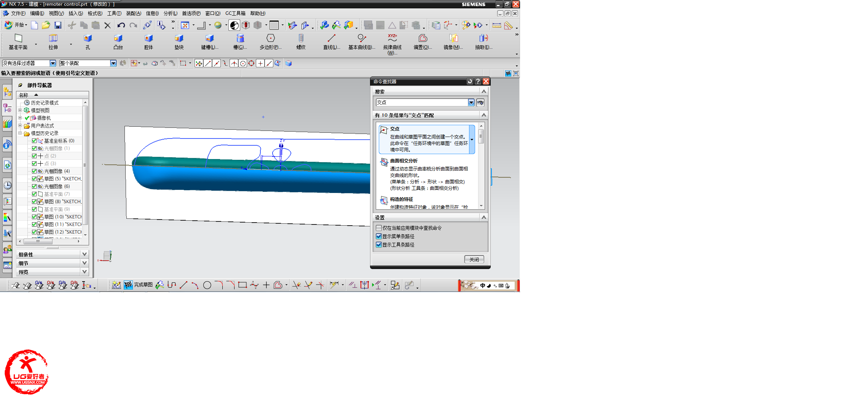Viewport: 868px width, 398px height.
Task: Click the Help question mark in Command Finder
Action: coord(478,81)
